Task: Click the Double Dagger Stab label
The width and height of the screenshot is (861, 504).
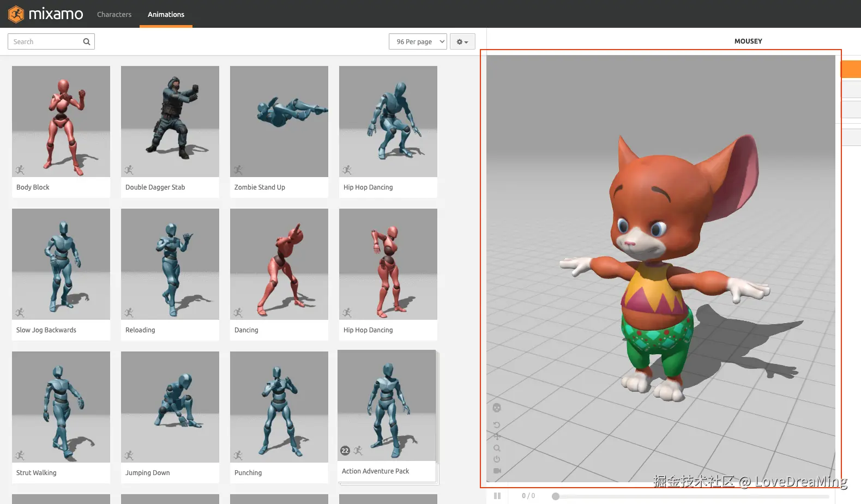Action: coord(155,187)
